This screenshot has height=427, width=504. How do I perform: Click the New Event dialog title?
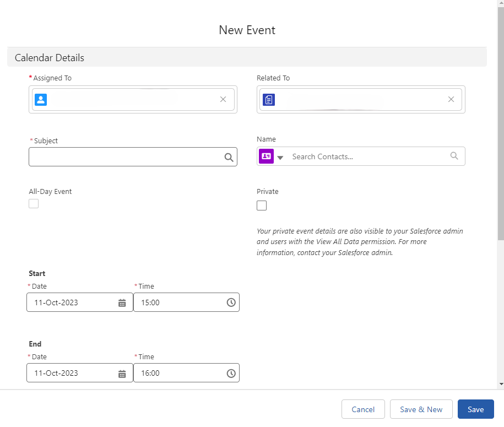[247, 30]
